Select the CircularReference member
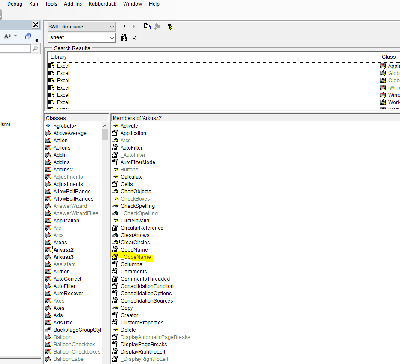The width and height of the screenshot is (400, 364). [x=142, y=228]
